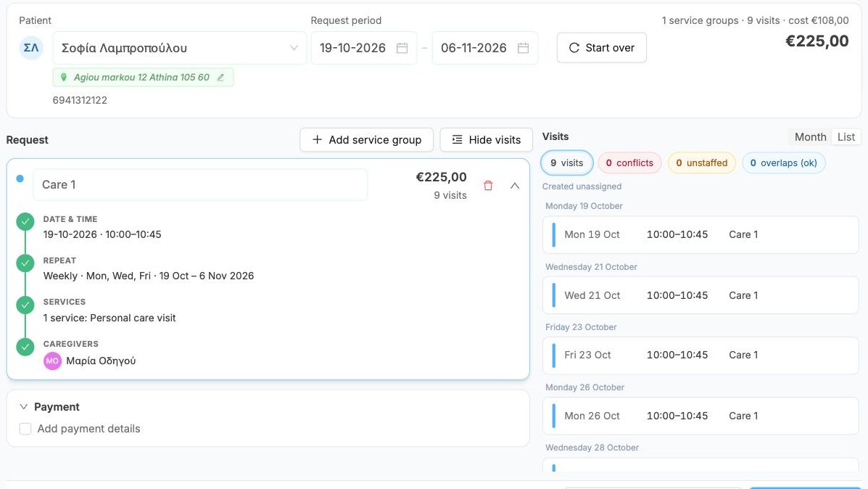Click the MO caregiver avatar
868x489 pixels.
(x=53, y=361)
